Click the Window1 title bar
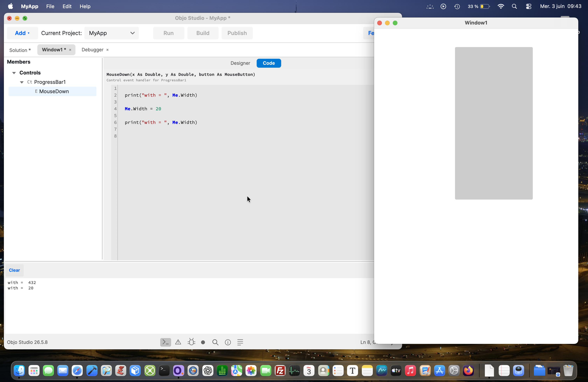The width and height of the screenshot is (588, 382). point(476,23)
